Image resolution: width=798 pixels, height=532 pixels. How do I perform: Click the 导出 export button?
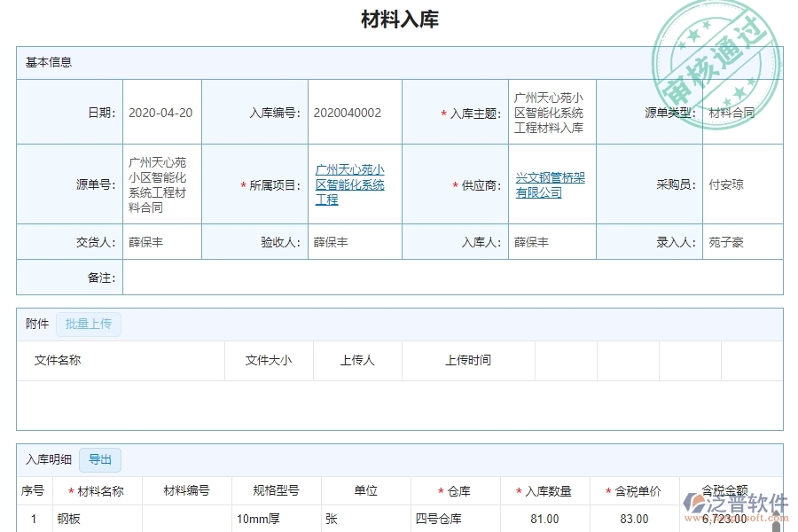click(x=99, y=459)
